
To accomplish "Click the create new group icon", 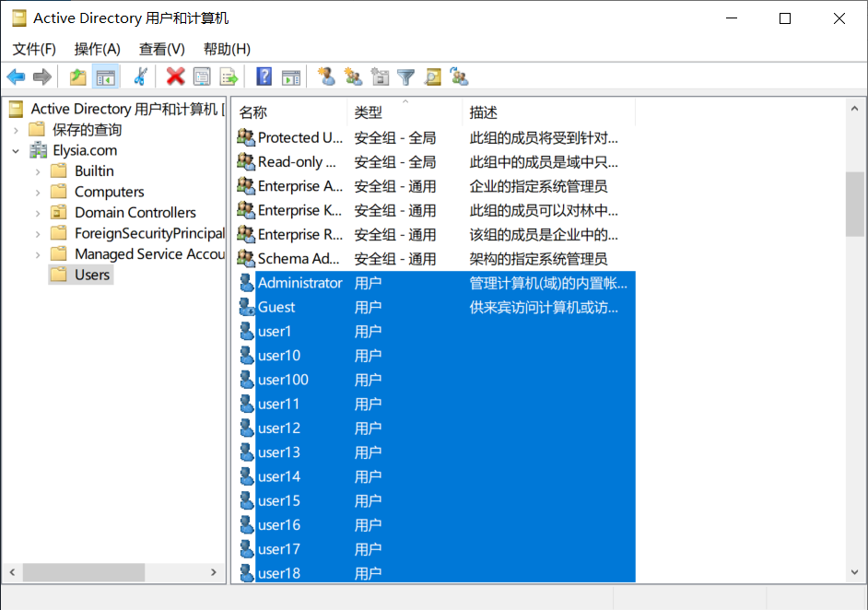I will [x=353, y=76].
